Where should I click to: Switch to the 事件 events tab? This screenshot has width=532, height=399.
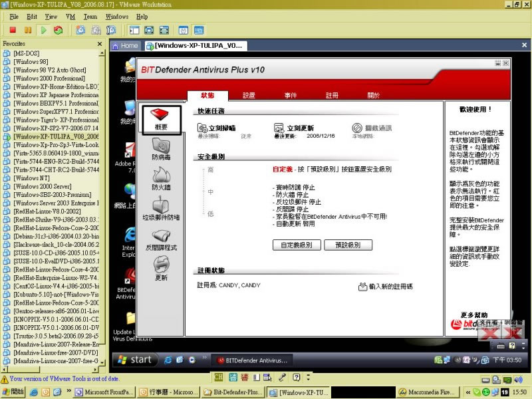click(x=291, y=95)
